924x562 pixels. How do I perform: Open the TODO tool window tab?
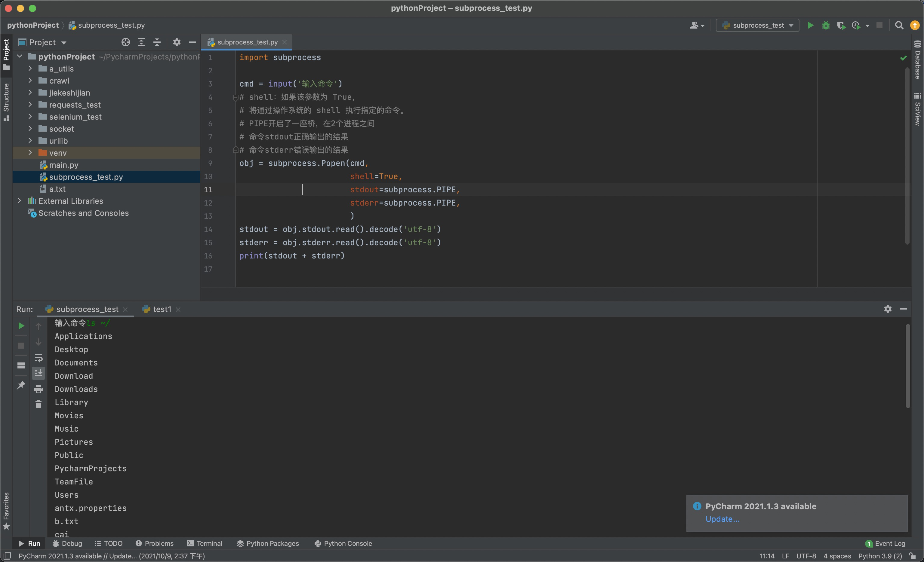pyautogui.click(x=109, y=543)
